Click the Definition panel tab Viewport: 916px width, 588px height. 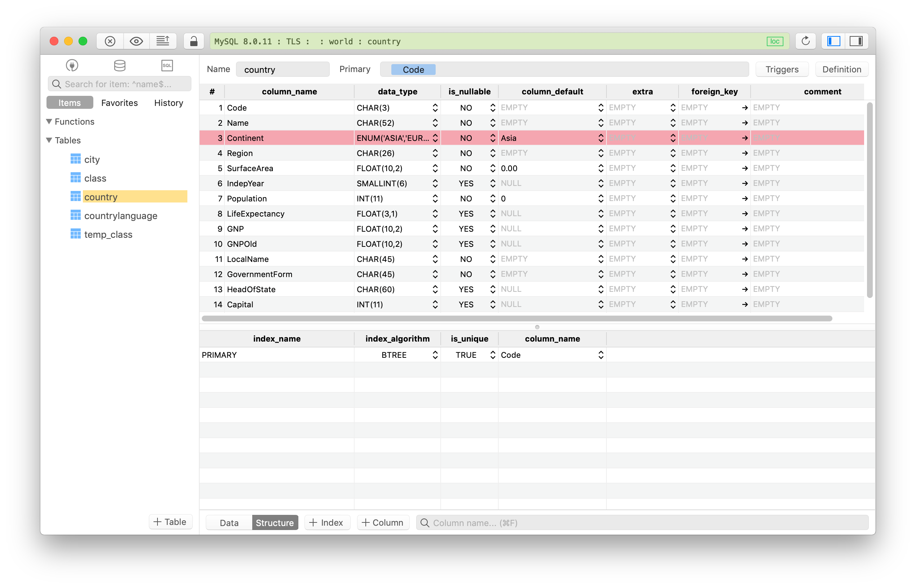[x=841, y=70]
